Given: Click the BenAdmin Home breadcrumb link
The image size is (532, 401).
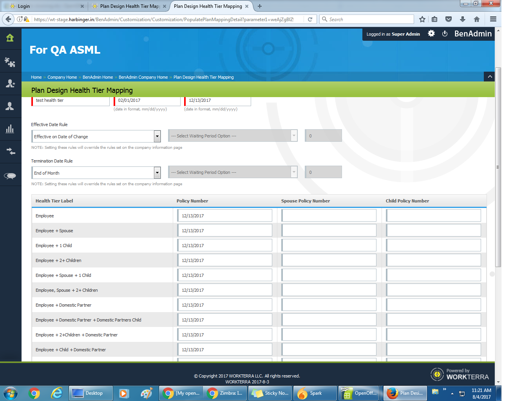Looking at the screenshot, I should [x=98, y=77].
